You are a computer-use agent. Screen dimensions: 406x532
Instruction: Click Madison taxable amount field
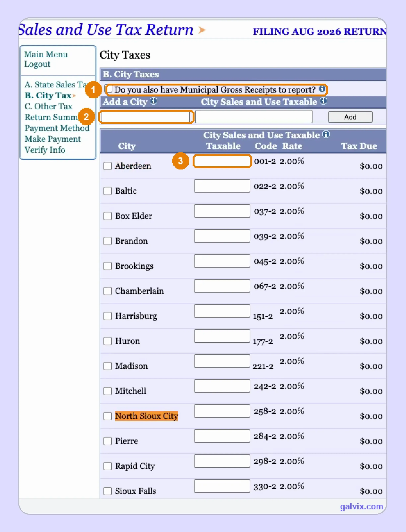pos(222,361)
